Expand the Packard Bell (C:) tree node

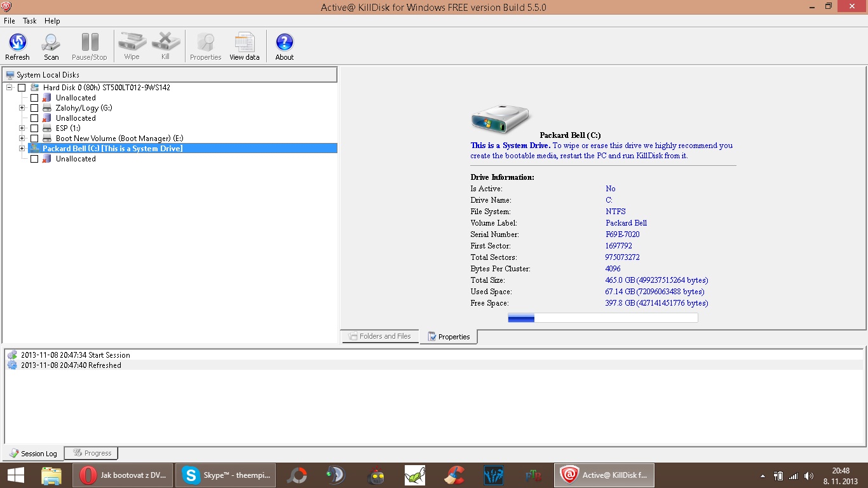point(22,149)
